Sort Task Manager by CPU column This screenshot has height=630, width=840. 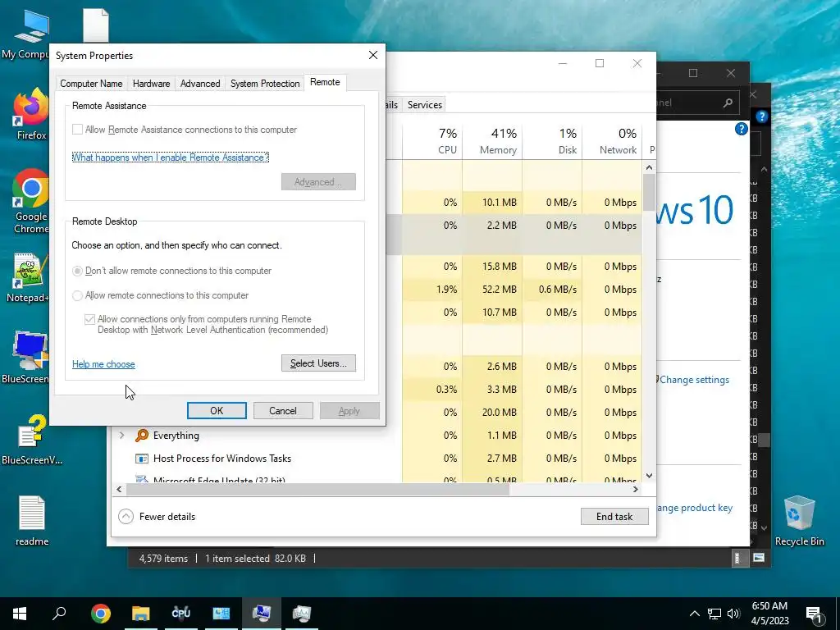click(x=433, y=141)
